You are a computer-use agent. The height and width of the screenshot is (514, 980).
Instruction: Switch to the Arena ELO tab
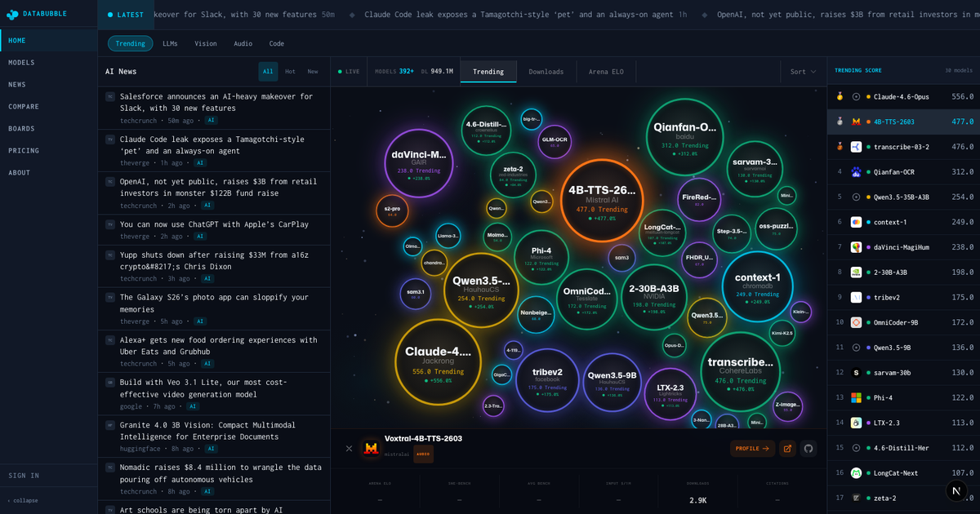pyautogui.click(x=605, y=72)
